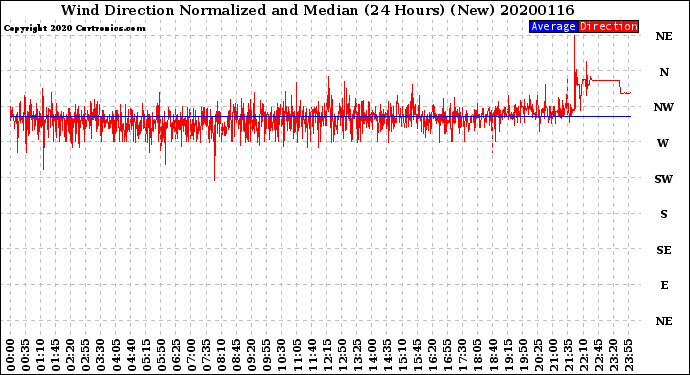Click the 00:00 time axis label

pyautogui.click(x=11, y=355)
